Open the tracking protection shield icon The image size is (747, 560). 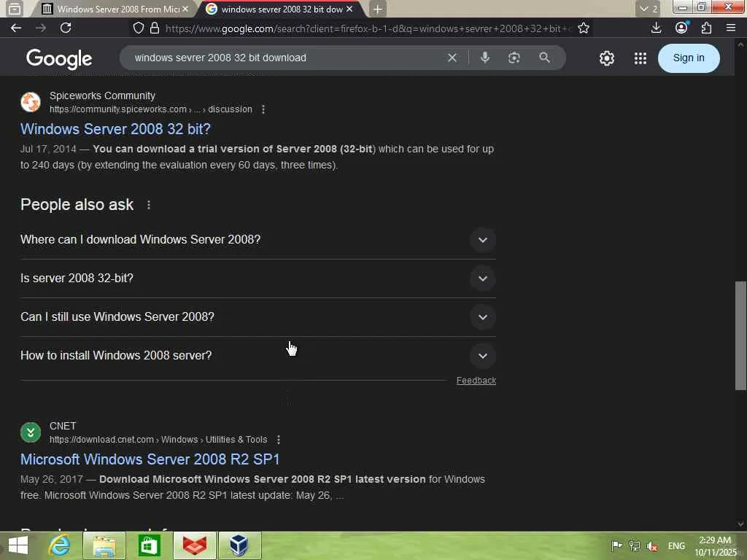click(x=138, y=28)
